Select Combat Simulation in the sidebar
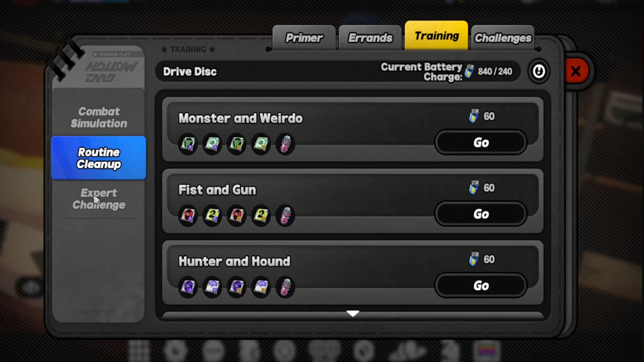The width and height of the screenshot is (644, 362). coord(99,117)
